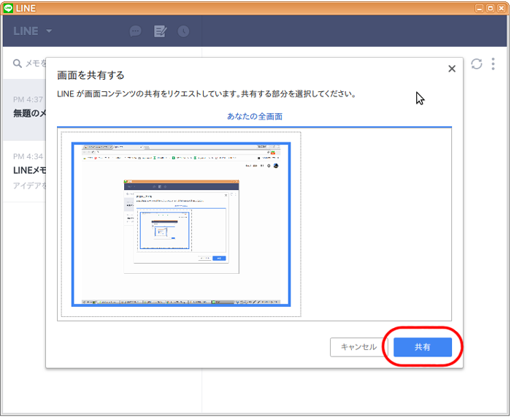
Task: Select the full screen preview thumbnail
Action: (181, 224)
